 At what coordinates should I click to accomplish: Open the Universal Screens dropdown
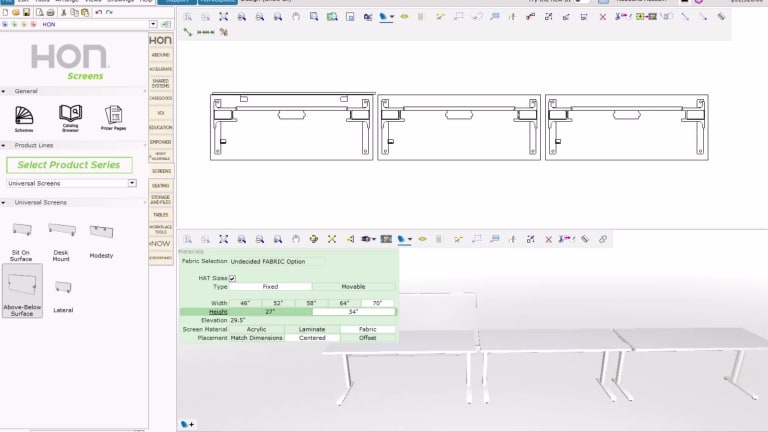(132, 183)
